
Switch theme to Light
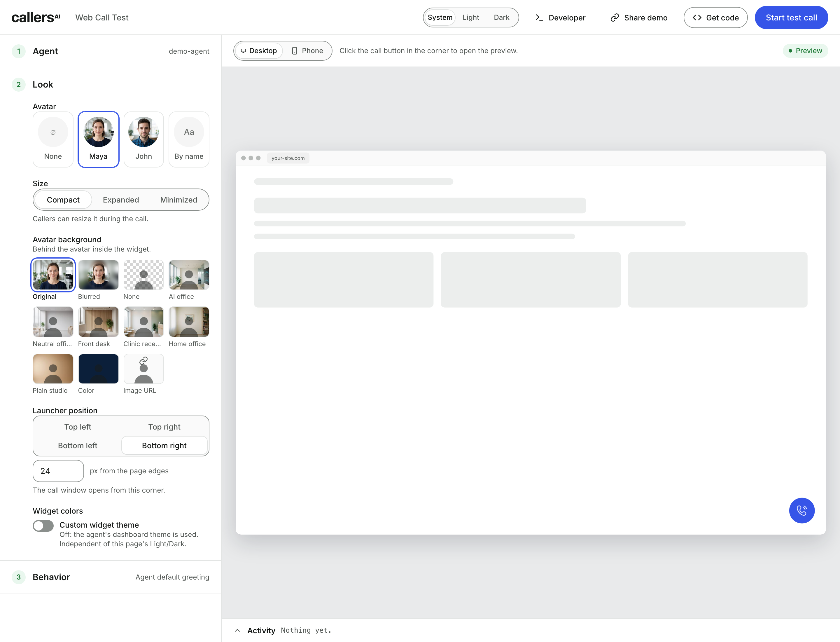pyautogui.click(x=471, y=17)
